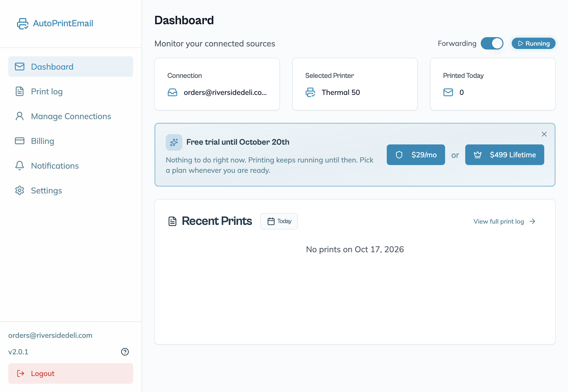Click the inbox icon in Connection card
568x392 pixels.
point(172,92)
